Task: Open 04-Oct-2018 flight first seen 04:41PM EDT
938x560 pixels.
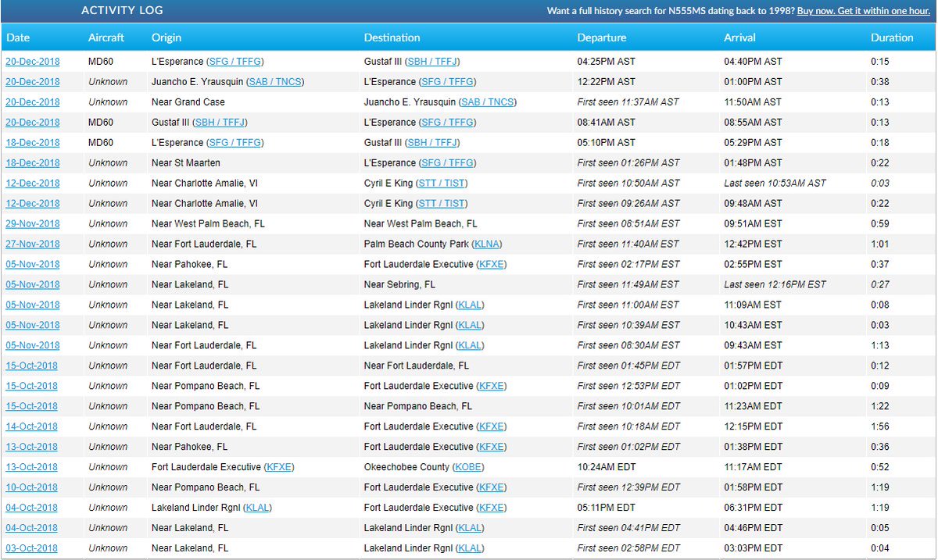Action: (x=32, y=529)
